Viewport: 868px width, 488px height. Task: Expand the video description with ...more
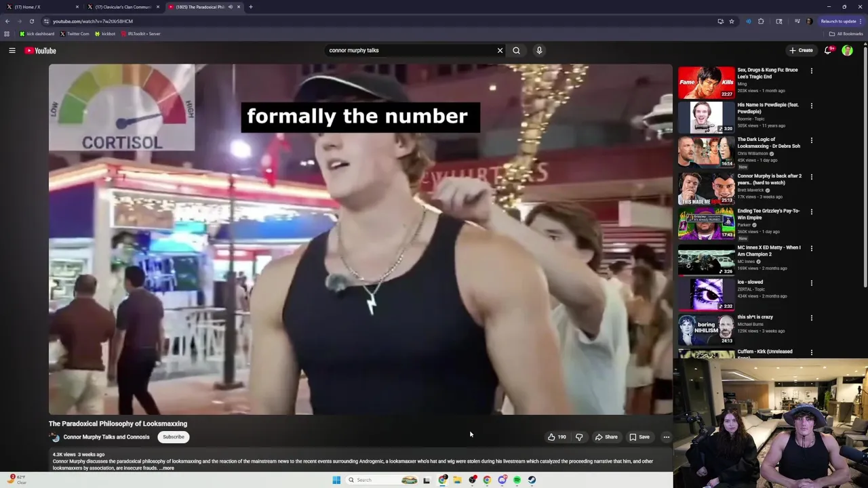pyautogui.click(x=167, y=468)
